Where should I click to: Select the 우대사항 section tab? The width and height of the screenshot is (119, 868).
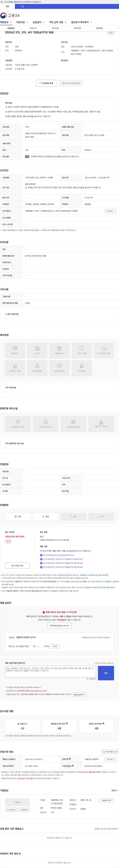(x=55, y=28)
